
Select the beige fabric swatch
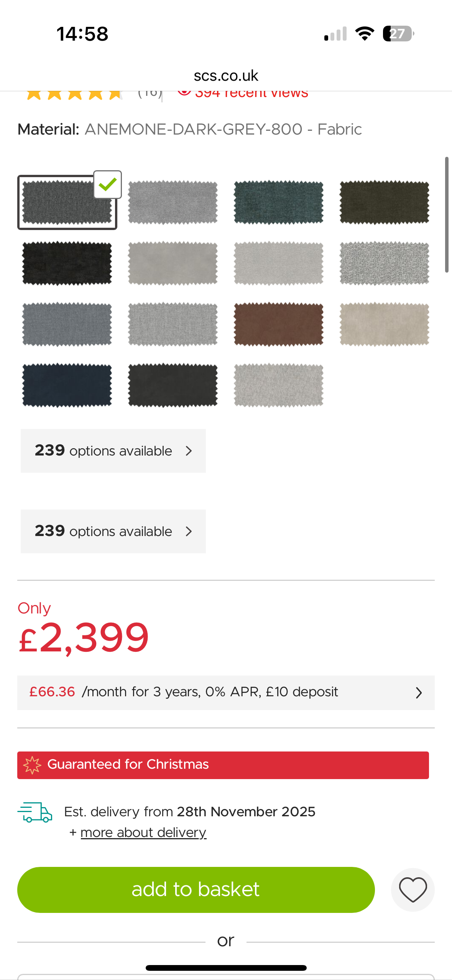coord(385,324)
